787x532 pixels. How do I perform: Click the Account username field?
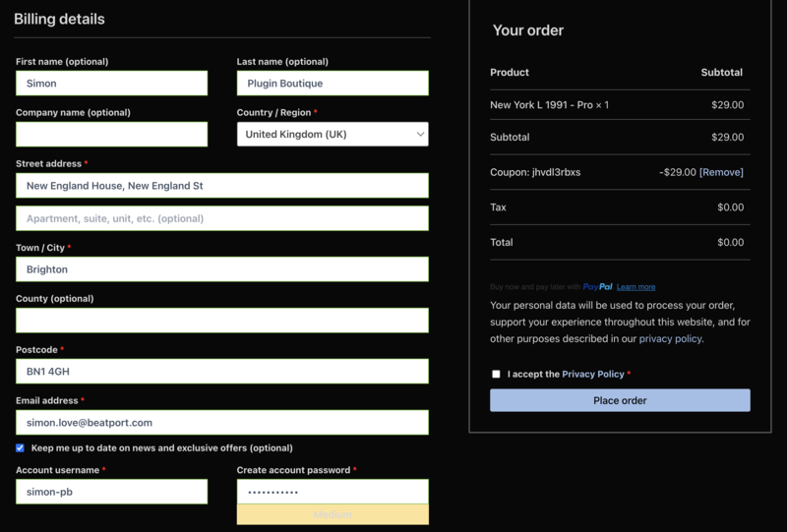(111, 492)
